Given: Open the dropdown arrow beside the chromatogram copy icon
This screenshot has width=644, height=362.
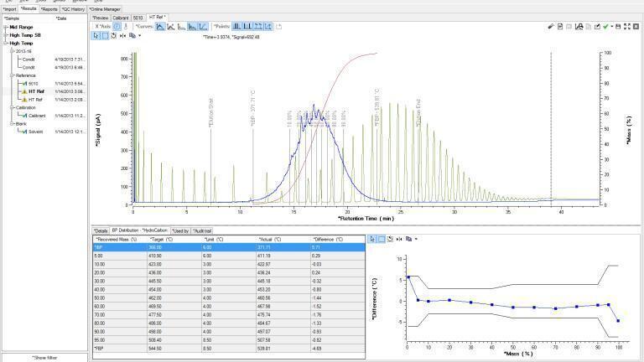Looking at the screenshot, I should (140, 36).
